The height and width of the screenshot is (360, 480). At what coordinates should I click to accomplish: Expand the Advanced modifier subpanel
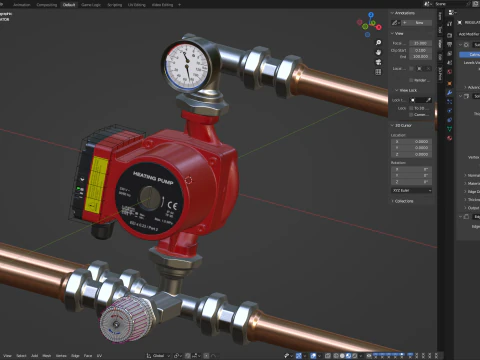coord(472,87)
